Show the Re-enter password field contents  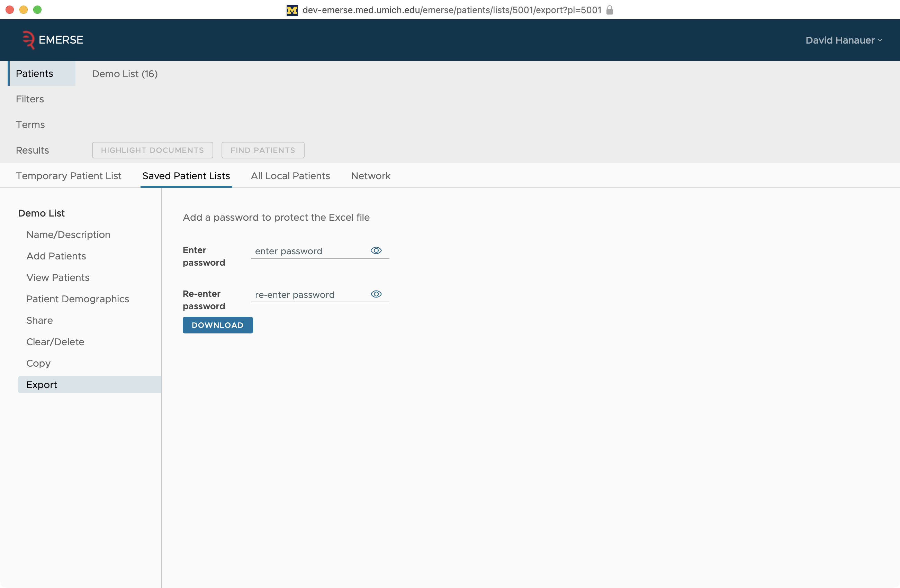[x=376, y=294]
